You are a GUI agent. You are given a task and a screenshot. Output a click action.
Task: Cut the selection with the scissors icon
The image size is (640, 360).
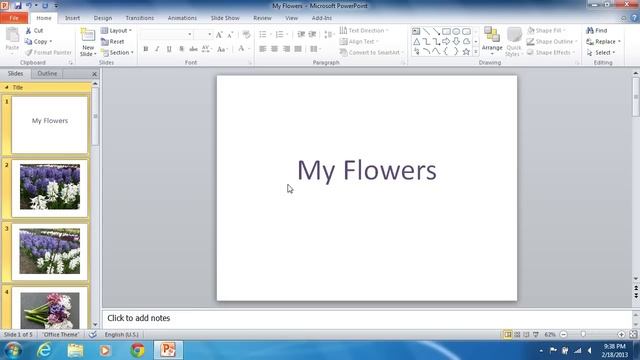34,31
